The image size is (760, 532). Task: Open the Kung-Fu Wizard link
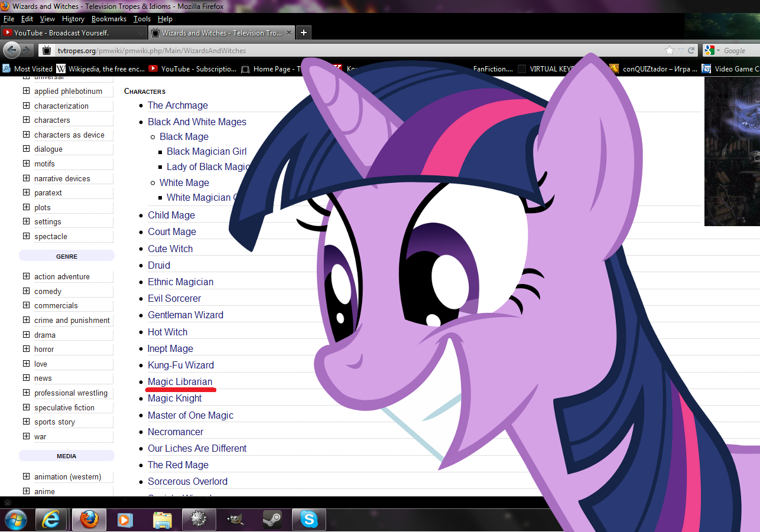tap(181, 365)
